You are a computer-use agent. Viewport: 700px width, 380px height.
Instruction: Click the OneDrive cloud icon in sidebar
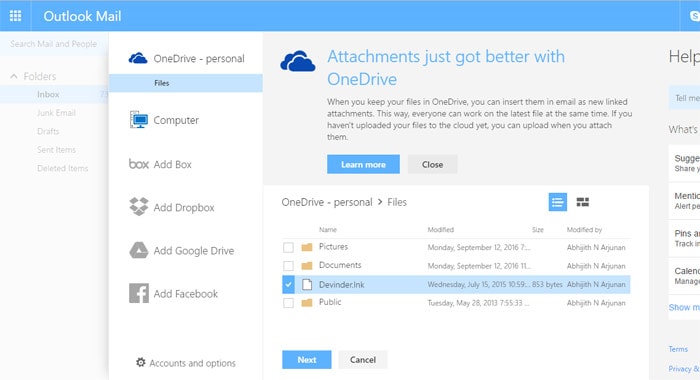point(138,58)
